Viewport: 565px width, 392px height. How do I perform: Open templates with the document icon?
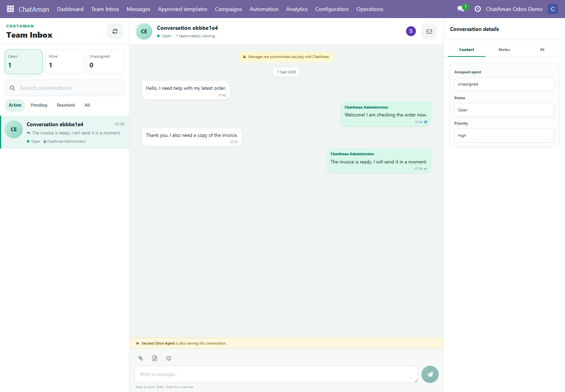155,358
